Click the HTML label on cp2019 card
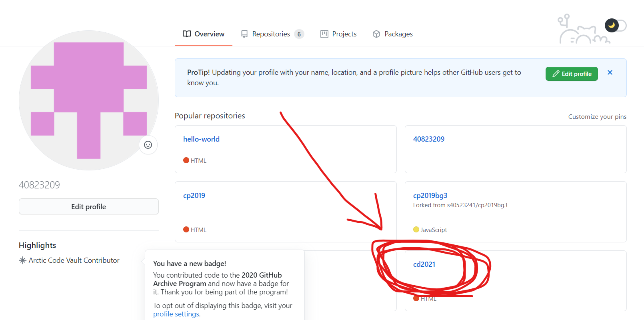The width and height of the screenshot is (644, 320). point(198,230)
